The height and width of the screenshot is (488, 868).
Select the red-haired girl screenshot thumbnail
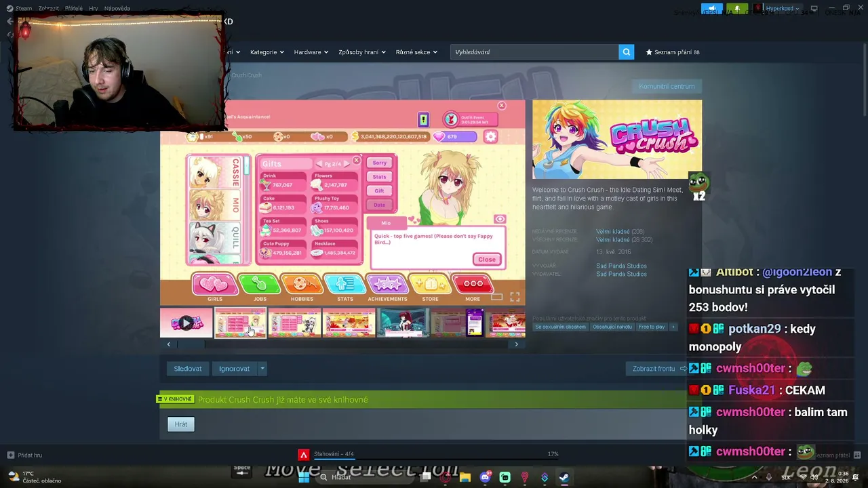pyautogui.click(x=403, y=323)
